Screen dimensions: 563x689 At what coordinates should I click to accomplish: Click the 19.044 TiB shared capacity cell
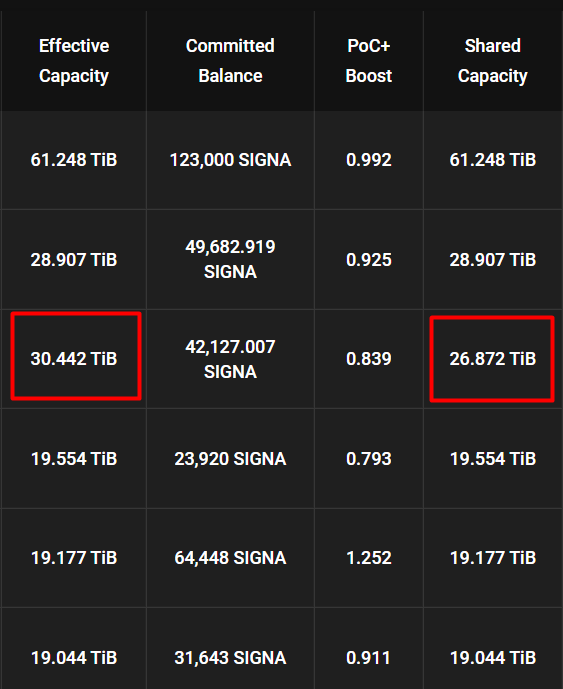493,658
